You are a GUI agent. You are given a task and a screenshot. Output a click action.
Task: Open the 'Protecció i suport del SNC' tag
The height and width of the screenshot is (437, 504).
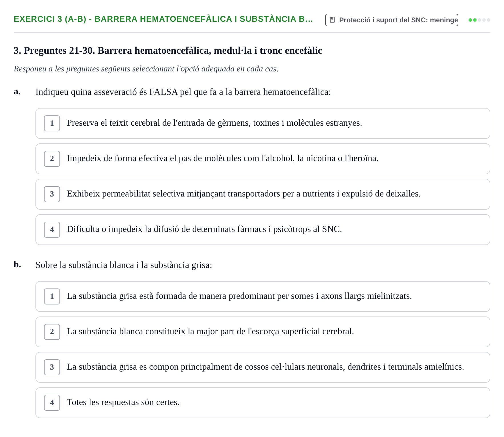(392, 20)
